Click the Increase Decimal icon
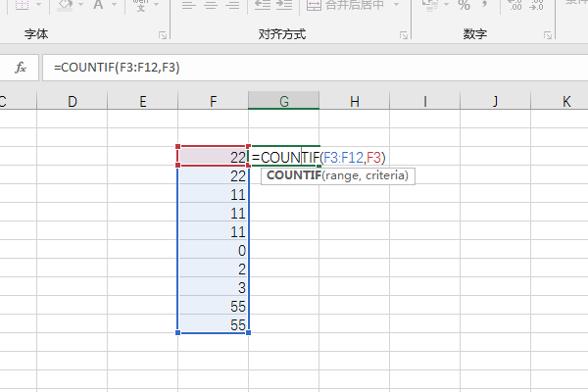Image resolution: width=588 pixels, height=392 pixels. point(514,5)
